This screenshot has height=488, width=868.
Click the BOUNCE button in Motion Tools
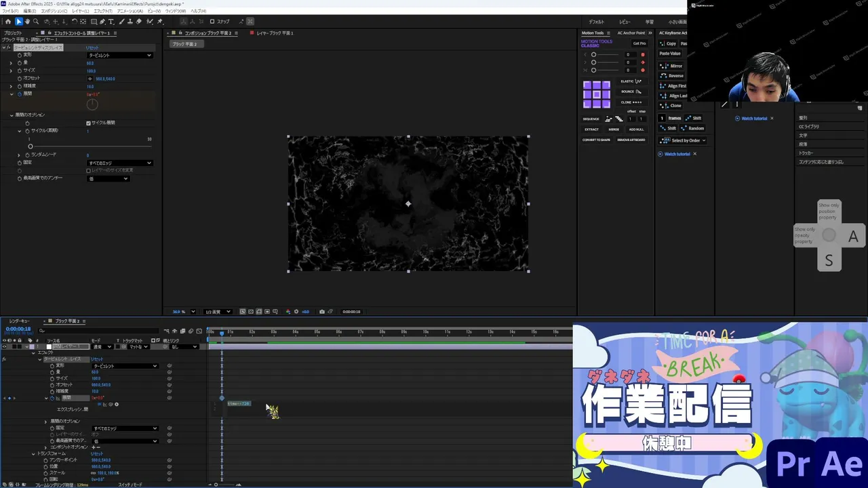coord(631,91)
